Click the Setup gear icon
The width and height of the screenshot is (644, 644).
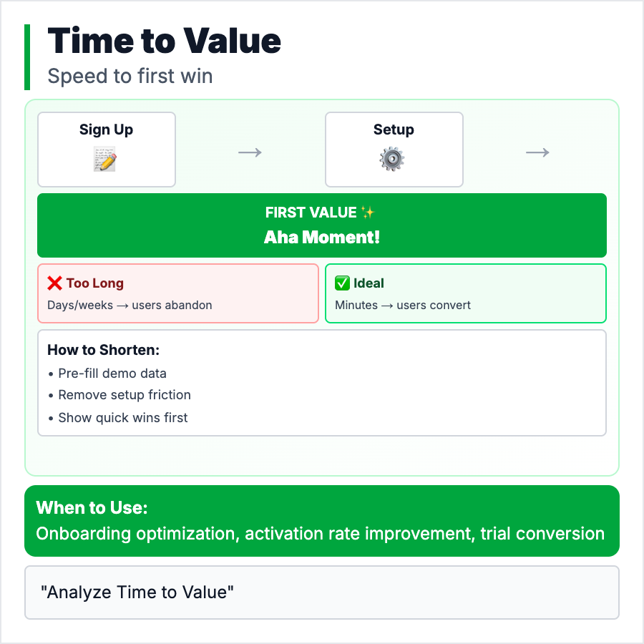pos(393,160)
